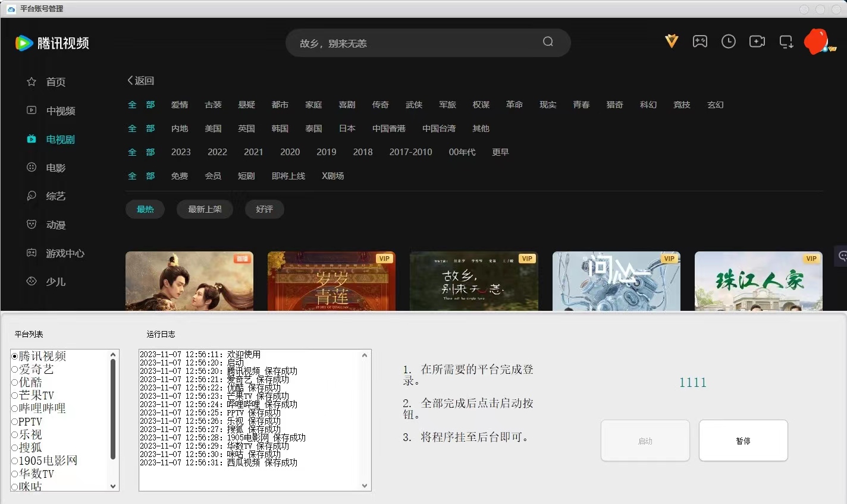This screenshot has height=504, width=847.
Task: Open the 故乡,别来无恙 drama thumbnail
Action: click(x=474, y=281)
